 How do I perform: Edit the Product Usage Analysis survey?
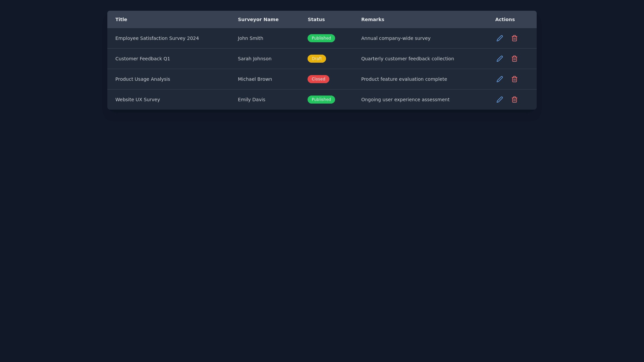[x=499, y=79]
